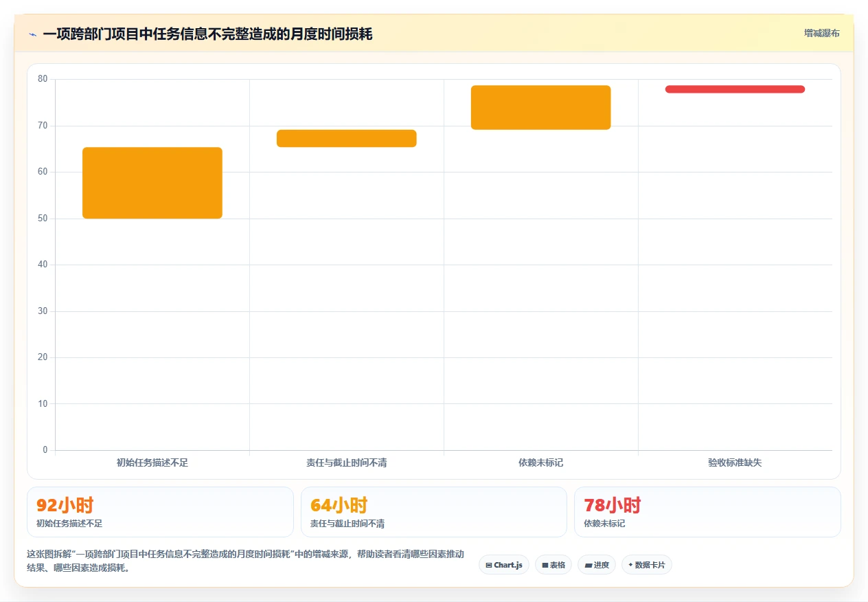Select the 78小时 data card
868x602 pixels.
click(707, 512)
